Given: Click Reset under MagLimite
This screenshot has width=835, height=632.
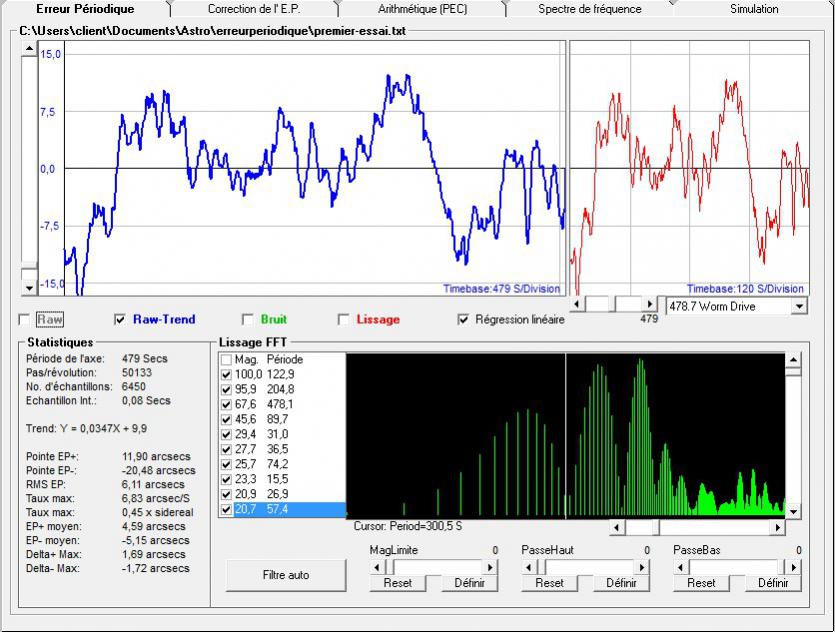Looking at the screenshot, I should pos(397,583).
